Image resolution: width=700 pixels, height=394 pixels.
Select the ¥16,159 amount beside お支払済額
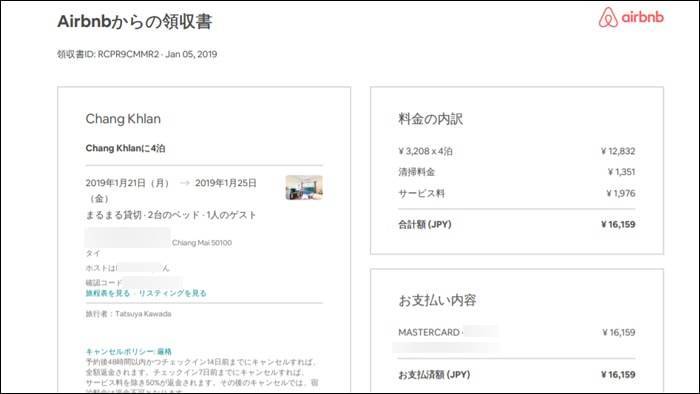coord(618,375)
